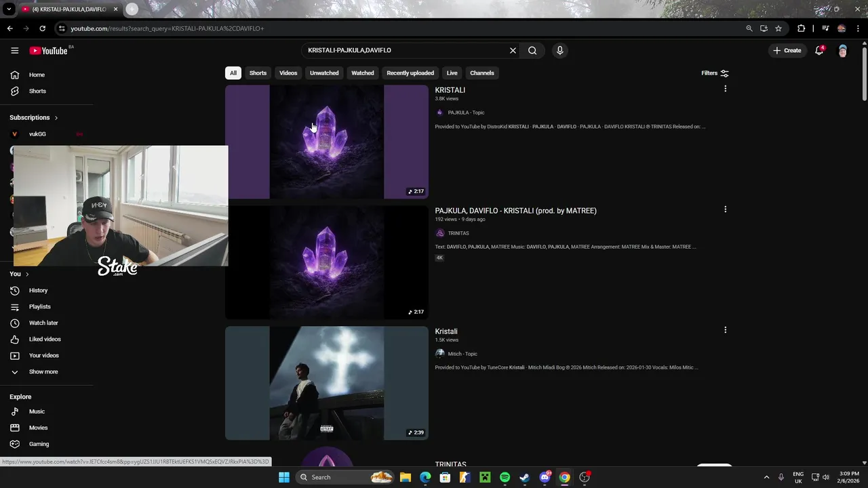868x488 pixels.
Task: Open options for the MATREE-produced result
Action: [x=725, y=209]
